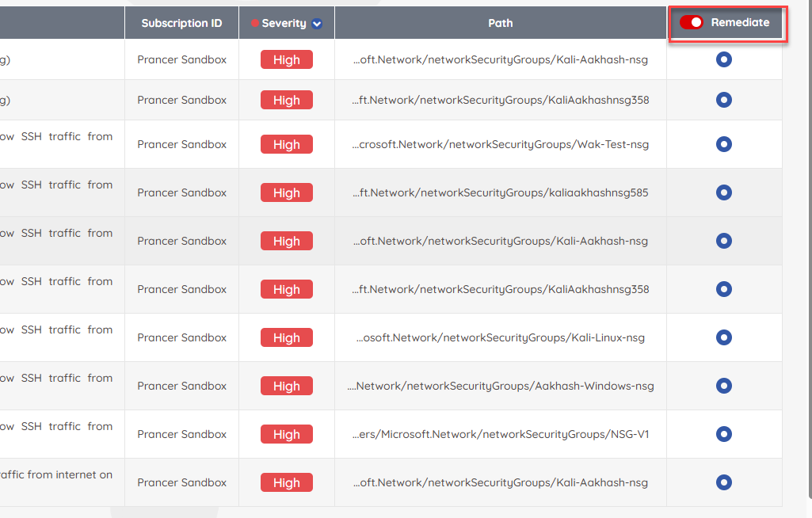Select remediate icon for SSH traffic Kali-Aakhash-nsg row
The width and height of the screenshot is (812, 518).
(724, 241)
